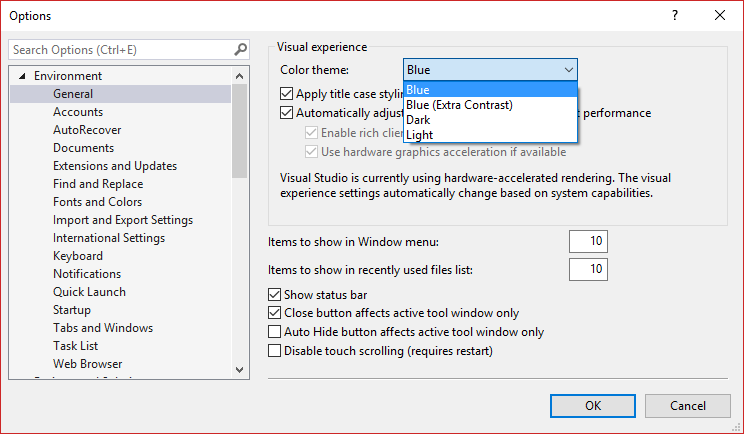
Task: Pick the Dark color theme
Action: pos(490,120)
